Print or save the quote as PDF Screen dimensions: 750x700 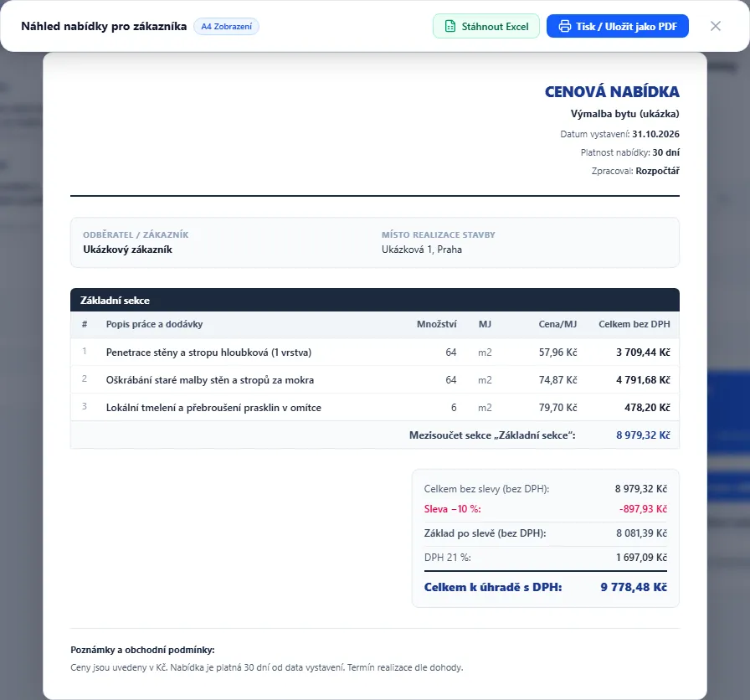[618, 26]
